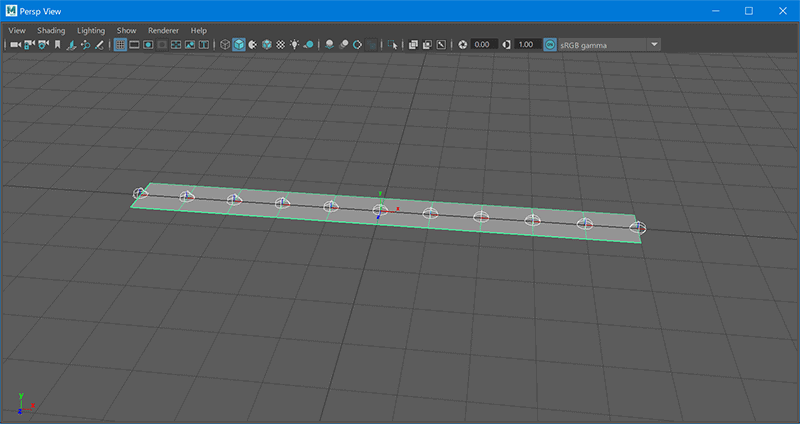Screen dimensions: 800x424
Task: Open the Help menu
Action: click(198, 31)
